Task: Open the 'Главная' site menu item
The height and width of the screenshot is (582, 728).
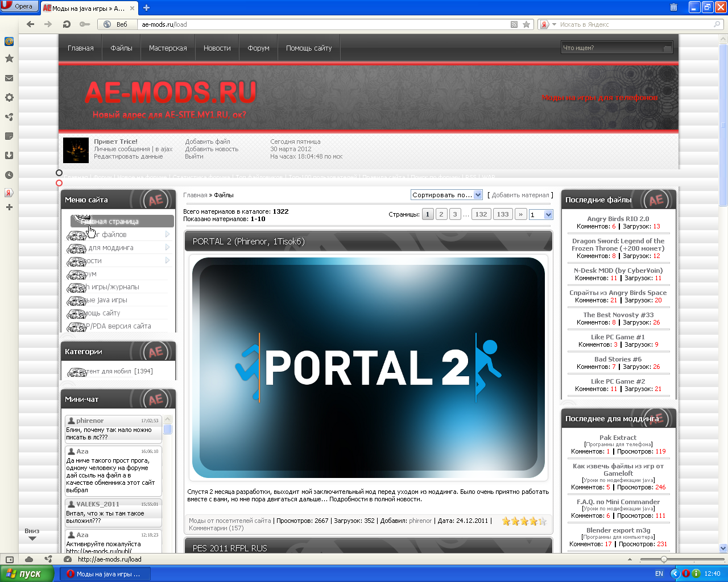Action: 81,48
